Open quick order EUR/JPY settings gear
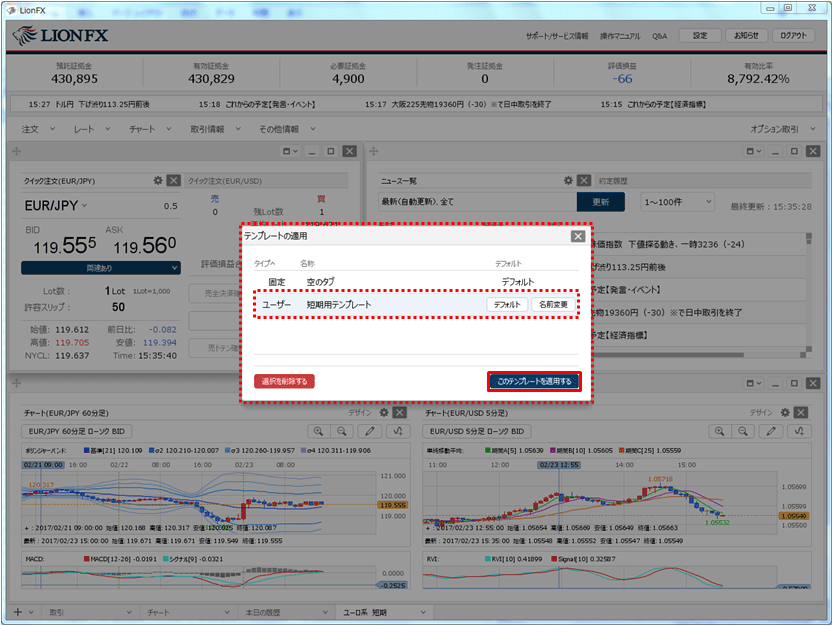The width and height of the screenshot is (833, 626). pyautogui.click(x=158, y=181)
